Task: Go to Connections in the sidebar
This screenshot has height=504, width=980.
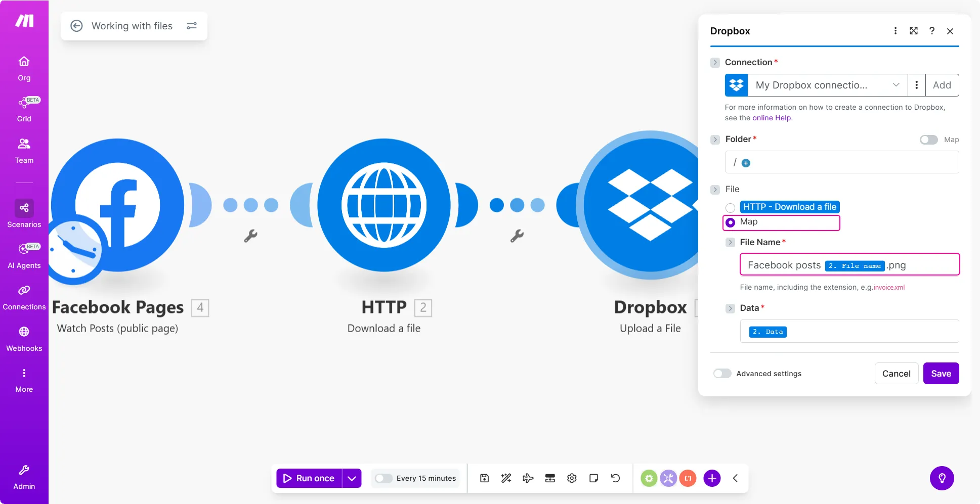Action: click(24, 297)
